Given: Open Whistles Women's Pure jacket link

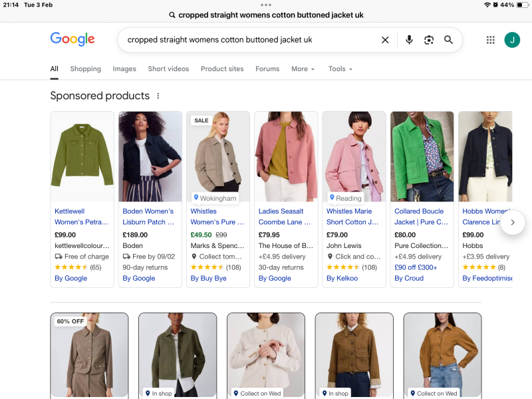Looking at the screenshot, I should [217, 217].
